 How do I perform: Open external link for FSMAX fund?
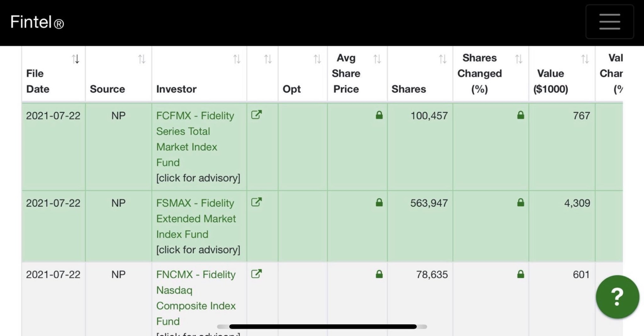tap(257, 202)
